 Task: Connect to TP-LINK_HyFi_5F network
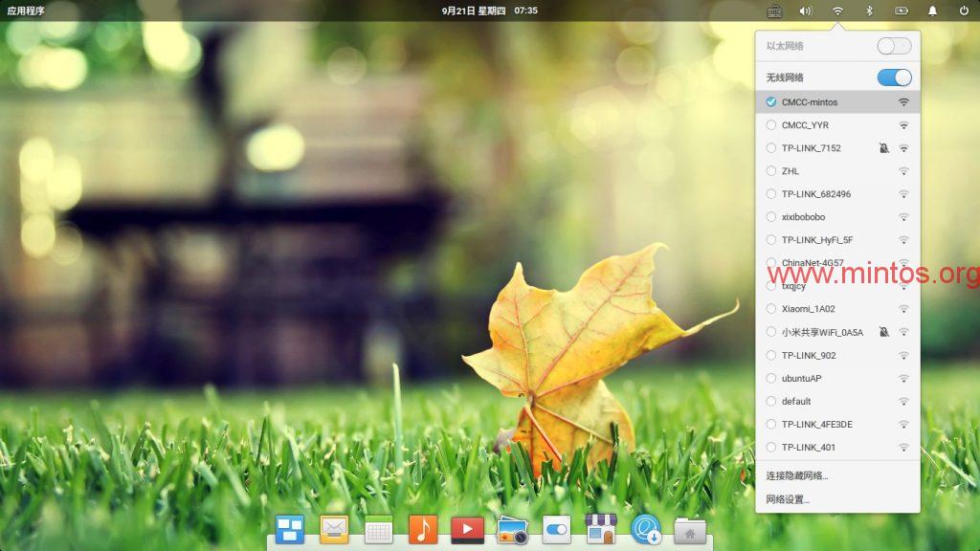(837, 240)
